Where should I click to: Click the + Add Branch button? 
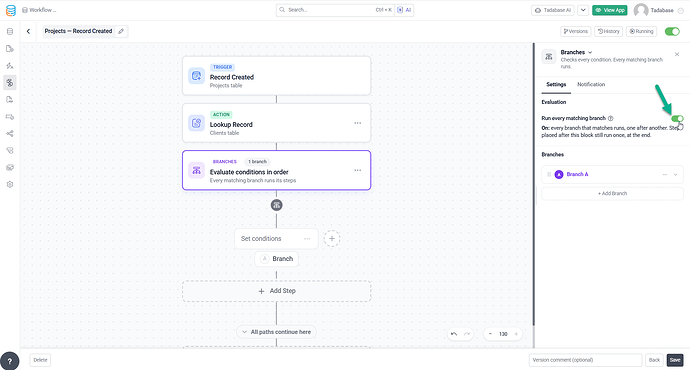click(612, 194)
